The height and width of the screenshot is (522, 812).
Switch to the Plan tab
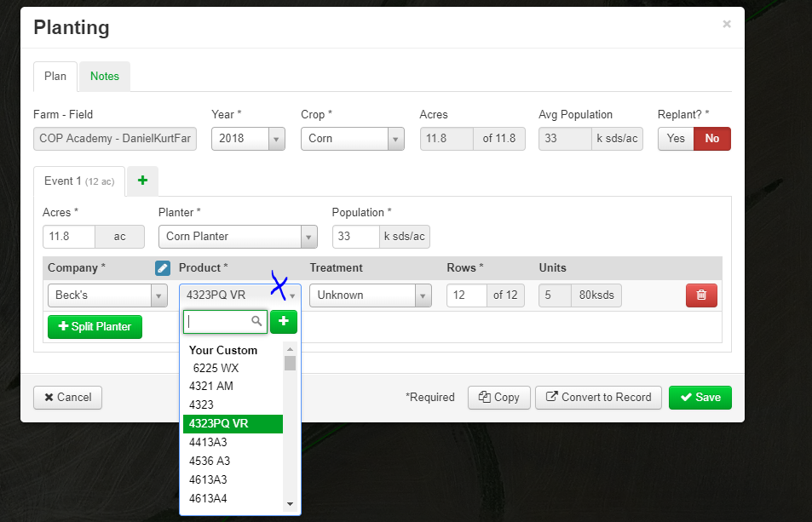coord(55,76)
